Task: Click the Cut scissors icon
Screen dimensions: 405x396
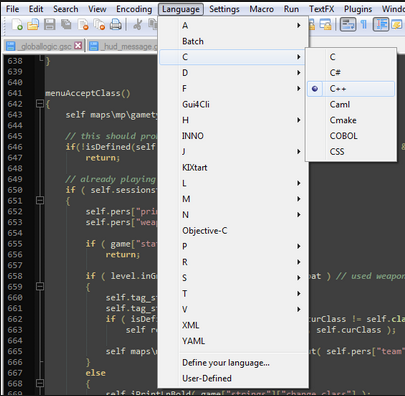Action: [x=137, y=25]
